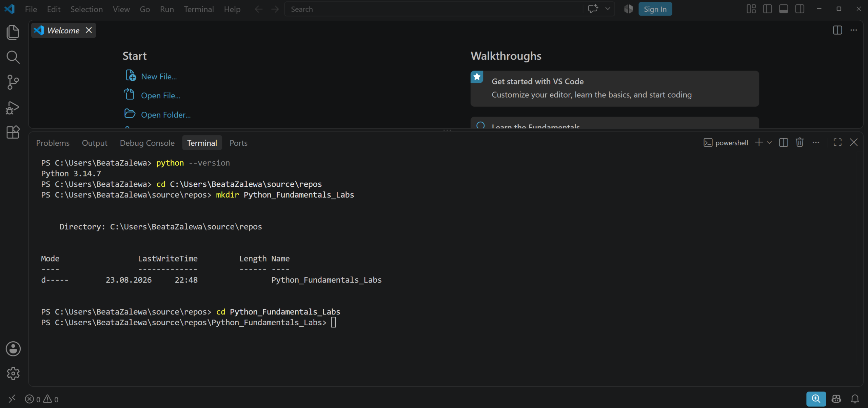Toggle Secondary Side Bar visibility
Viewport: 868px width, 408px height.
[x=800, y=9]
